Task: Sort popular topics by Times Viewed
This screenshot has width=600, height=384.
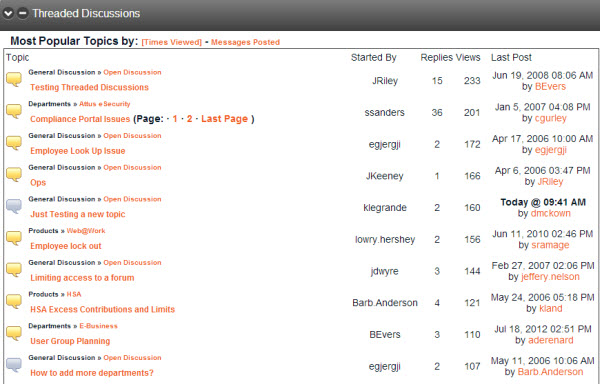Action: [171, 42]
